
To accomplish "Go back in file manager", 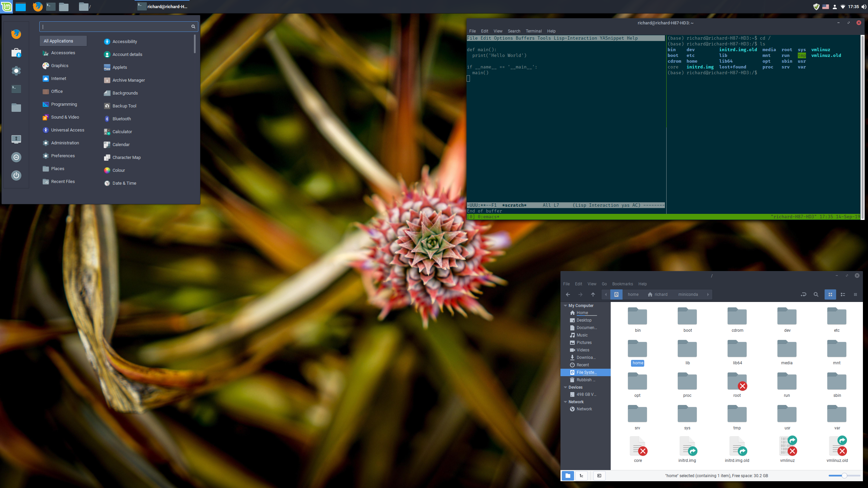I will [x=568, y=294].
